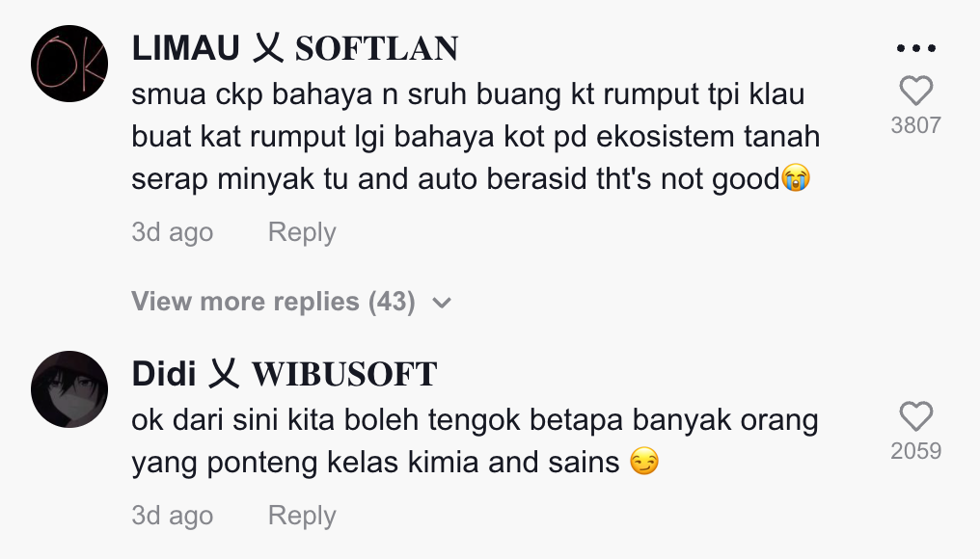Reply to Didi's comment about kelas kimia
Viewport: 980px width, 559px height.
302,516
